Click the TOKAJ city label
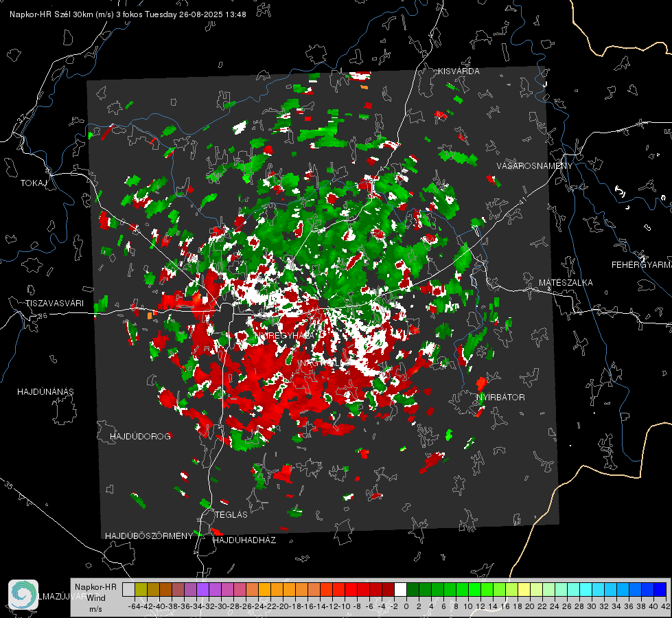Image resolution: width=672 pixels, height=618 pixels. click(34, 183)
